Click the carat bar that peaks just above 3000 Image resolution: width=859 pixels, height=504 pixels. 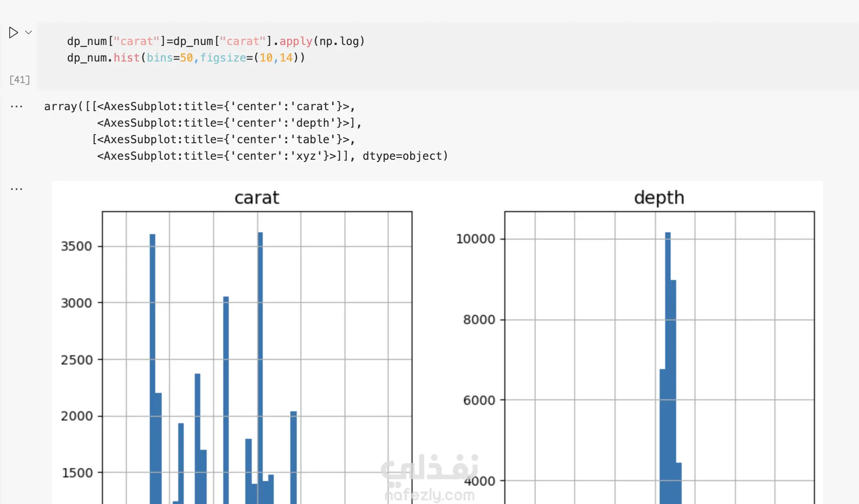[x=226, y=400]
